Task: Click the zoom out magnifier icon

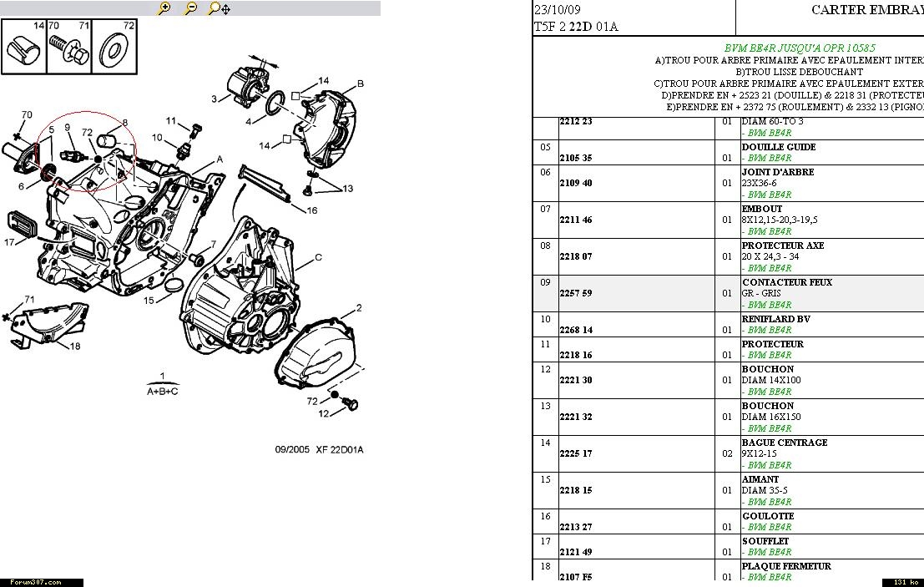Action: (190, 8)
